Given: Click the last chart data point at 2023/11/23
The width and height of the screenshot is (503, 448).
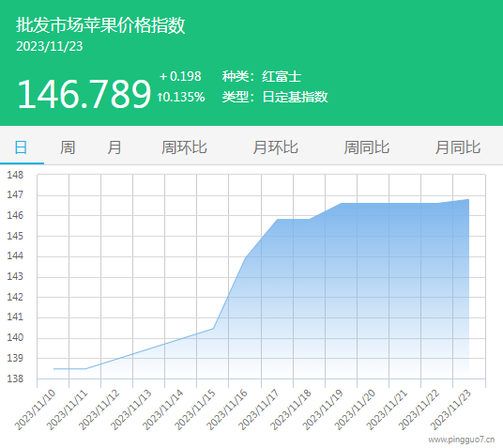Looking at the screenshot, I should (469, 199).
